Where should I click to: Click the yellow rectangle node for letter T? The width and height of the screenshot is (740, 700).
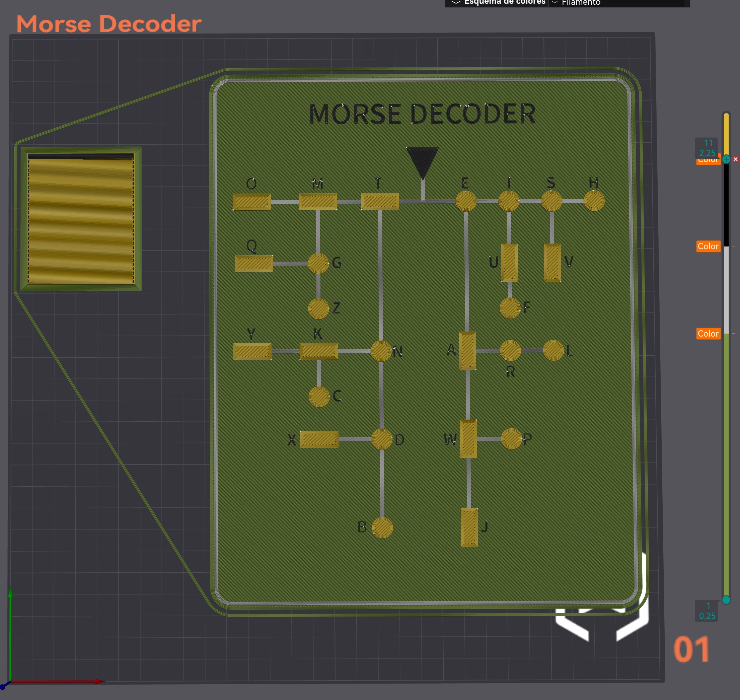[380, 202]
